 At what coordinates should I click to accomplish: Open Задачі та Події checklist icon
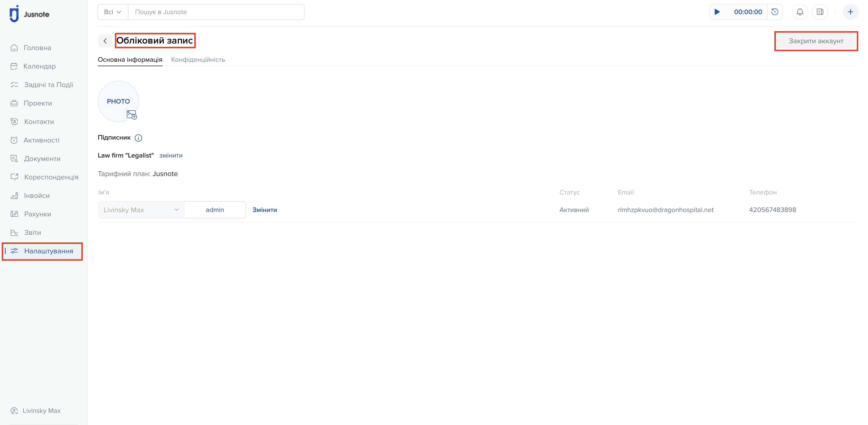(x=14, y=85)
